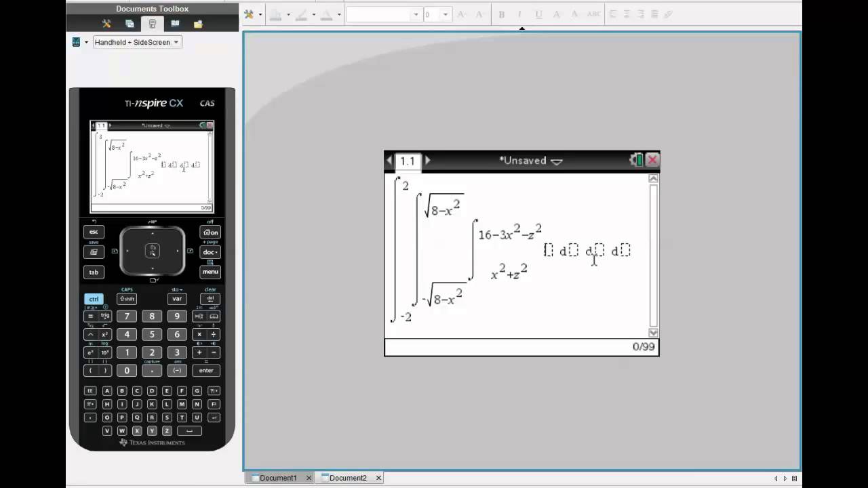
Task: Click the enter key on the keypad
Action: tap(206, 371)
